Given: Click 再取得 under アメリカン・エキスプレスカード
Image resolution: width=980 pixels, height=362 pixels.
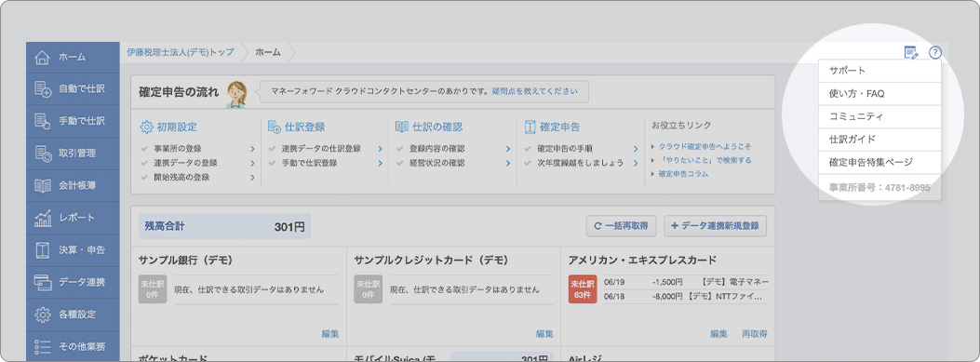Looking at the screenshot, I should point(755,334).
